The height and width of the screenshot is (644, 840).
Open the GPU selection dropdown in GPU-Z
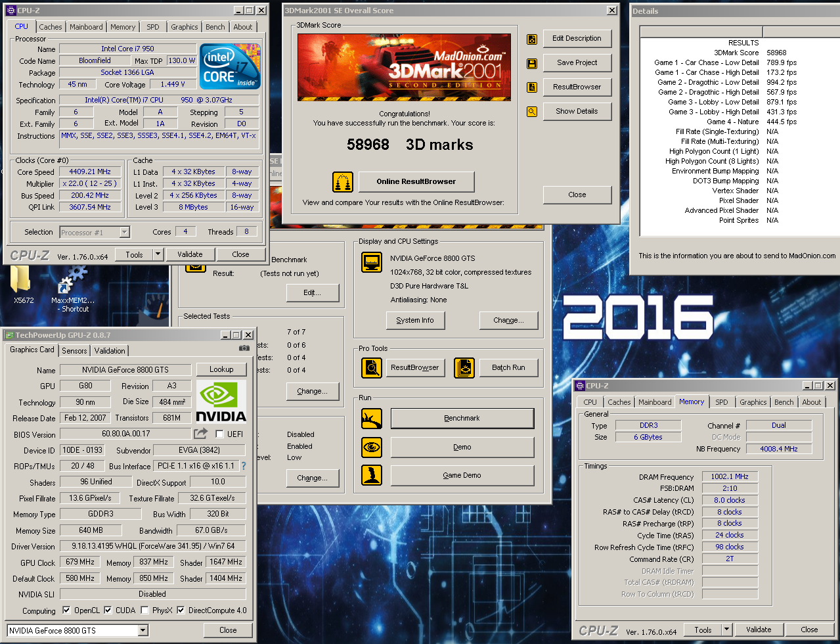(x=143, y=630)
